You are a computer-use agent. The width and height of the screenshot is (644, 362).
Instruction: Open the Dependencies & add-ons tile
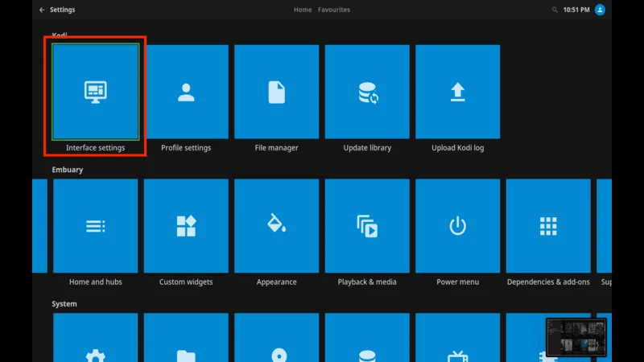[x=548, y=226]
